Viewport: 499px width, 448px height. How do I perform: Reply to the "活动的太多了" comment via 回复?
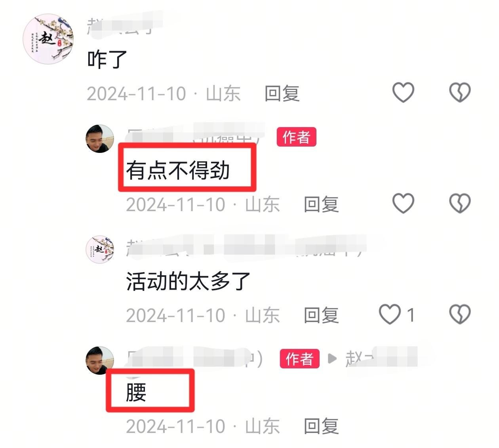(x=321, y=315)
